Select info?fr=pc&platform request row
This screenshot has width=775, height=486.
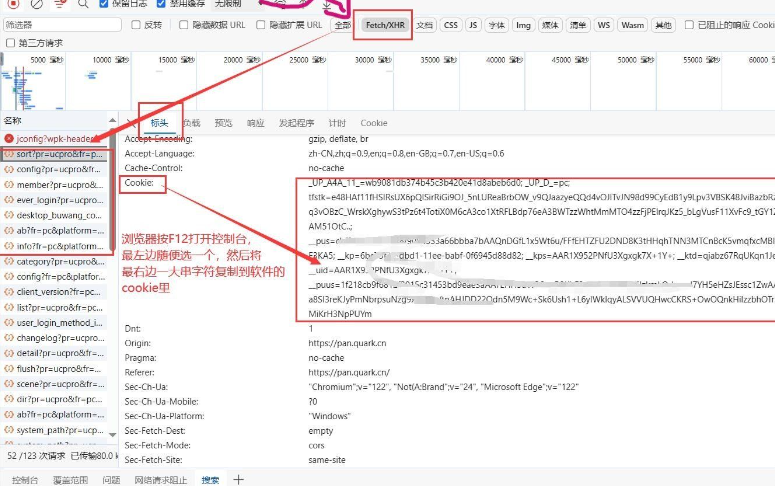click(54, 246)
